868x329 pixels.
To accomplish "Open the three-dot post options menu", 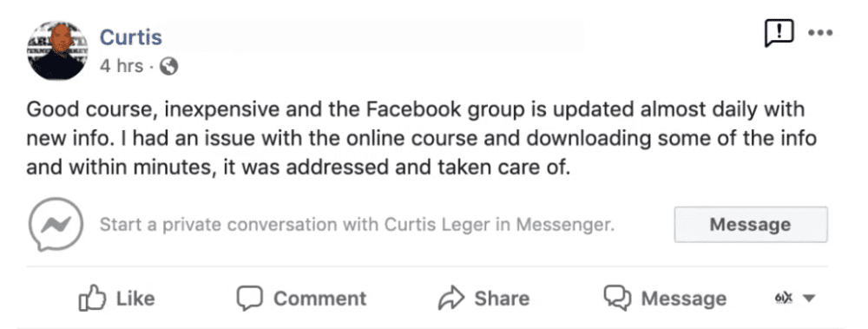I will click(820, 33).
